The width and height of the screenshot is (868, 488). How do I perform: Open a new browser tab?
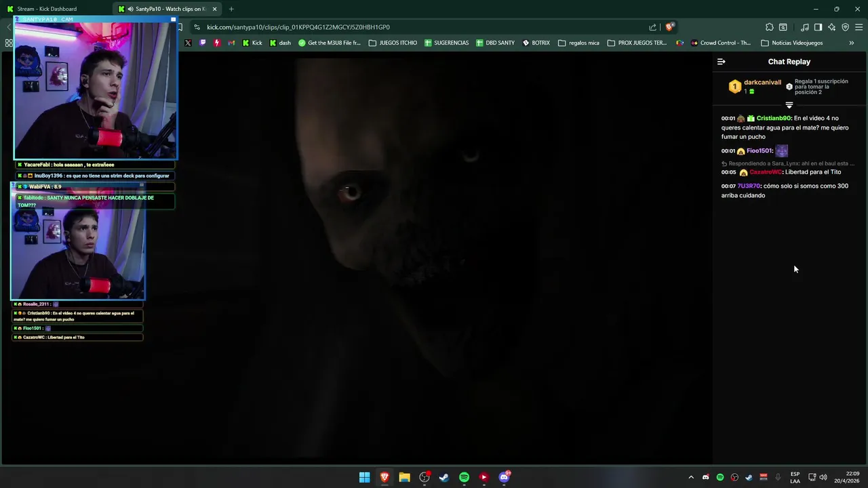231,9
